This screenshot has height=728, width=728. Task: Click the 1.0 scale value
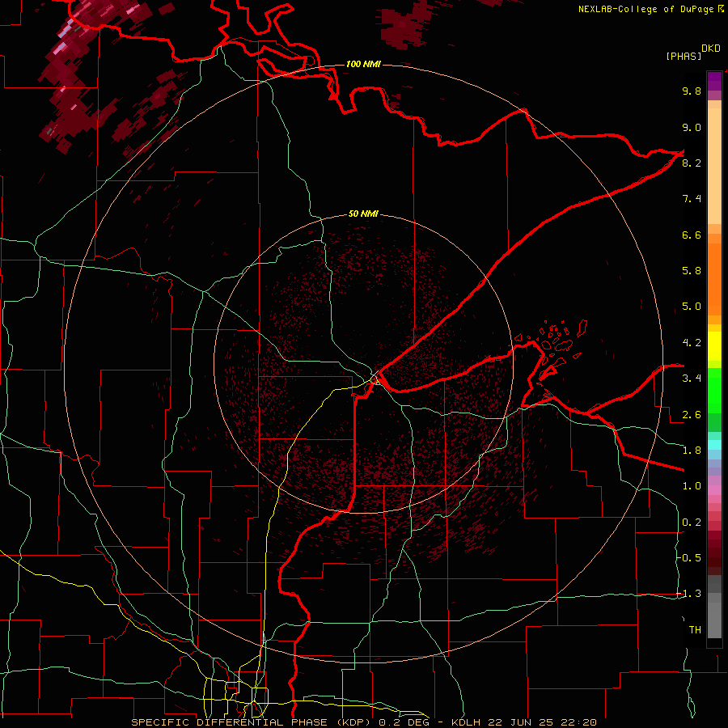click(692, 486)
